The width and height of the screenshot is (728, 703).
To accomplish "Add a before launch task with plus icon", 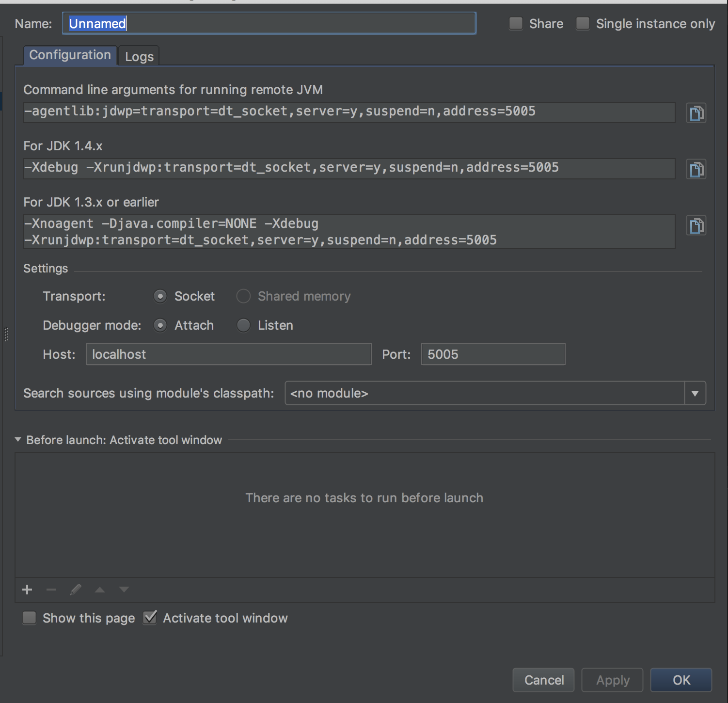I will (x=27, y=590).
